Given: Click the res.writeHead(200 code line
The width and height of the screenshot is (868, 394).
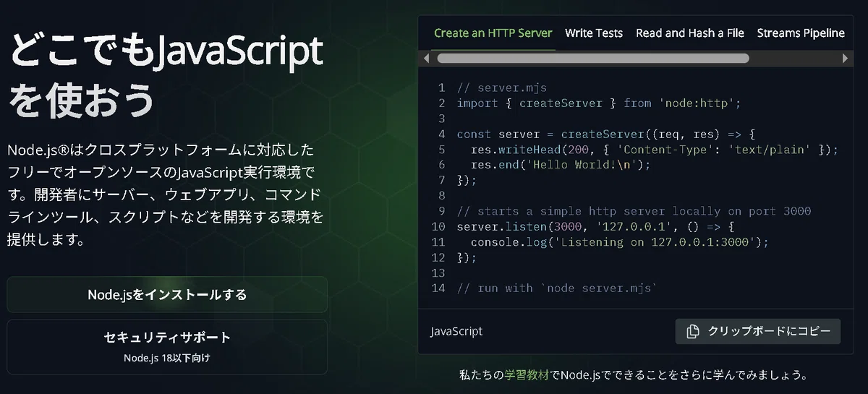Looking at the screenshot, I should pos(654,150).
